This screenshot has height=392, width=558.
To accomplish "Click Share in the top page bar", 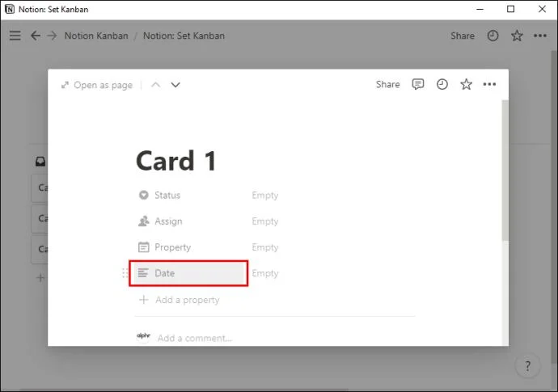I will [463, 36].
